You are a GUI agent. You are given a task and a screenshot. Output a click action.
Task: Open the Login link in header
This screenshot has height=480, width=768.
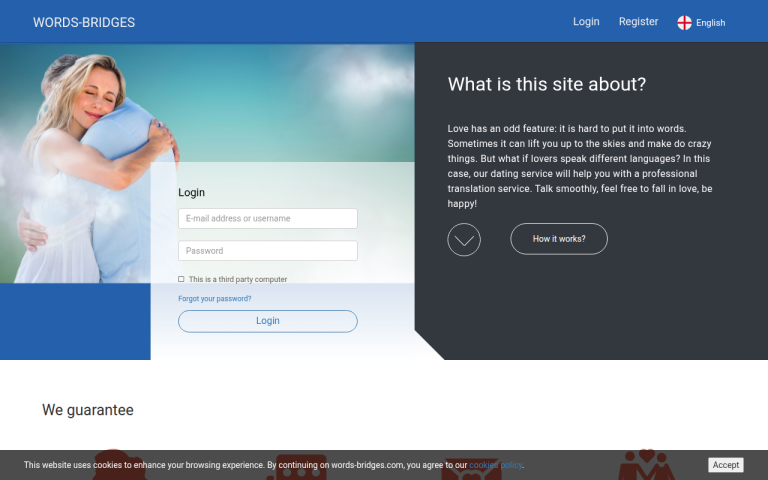point(586,22)
